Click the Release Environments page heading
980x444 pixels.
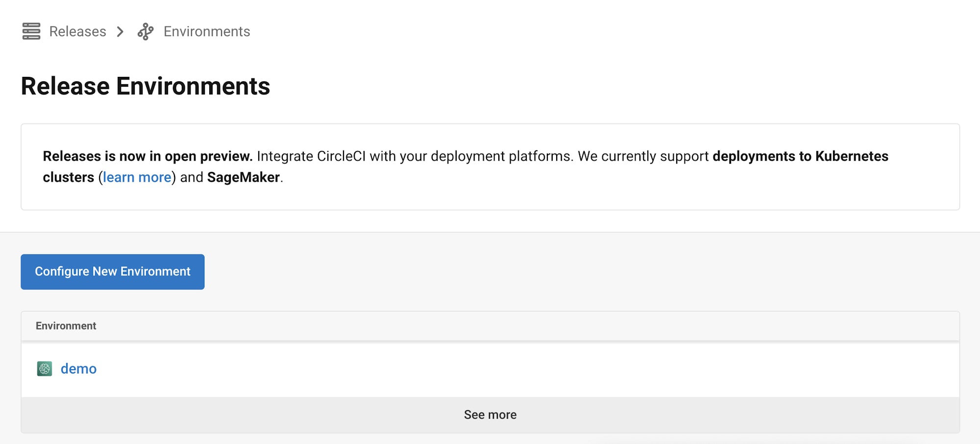pyautogui.click(x=145, y=86)
